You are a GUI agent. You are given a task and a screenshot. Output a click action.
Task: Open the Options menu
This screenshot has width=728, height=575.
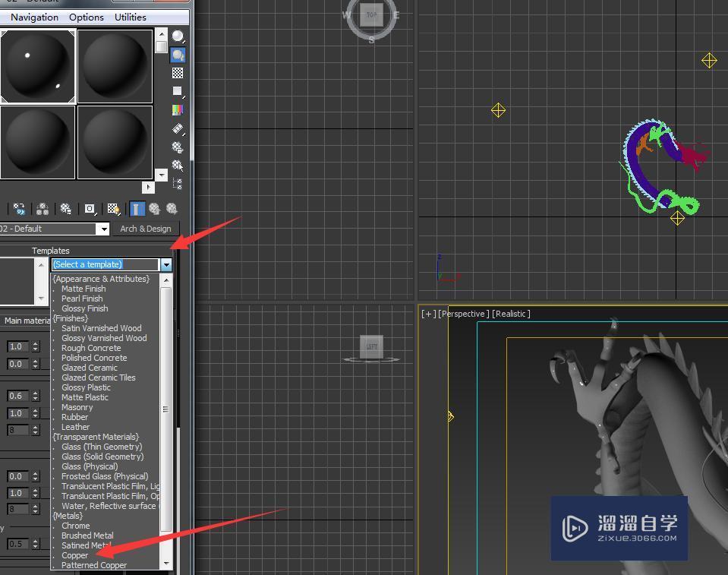86,17
